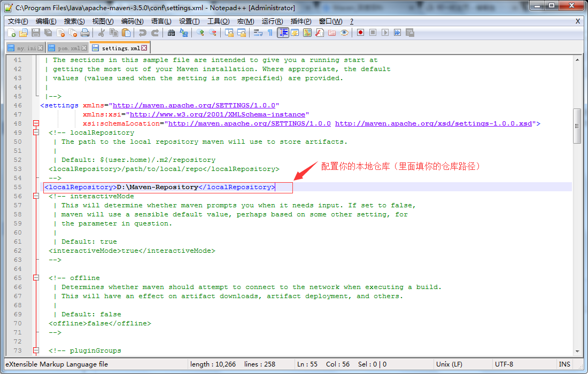Open the 编码(N) menu
Viewport: 588px width, 374px height.
click(x=132, y=21)
